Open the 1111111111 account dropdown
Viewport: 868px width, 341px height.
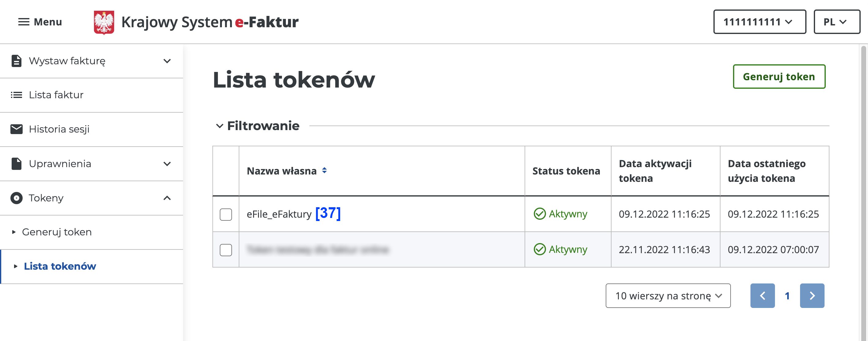(x=760, y=22)
